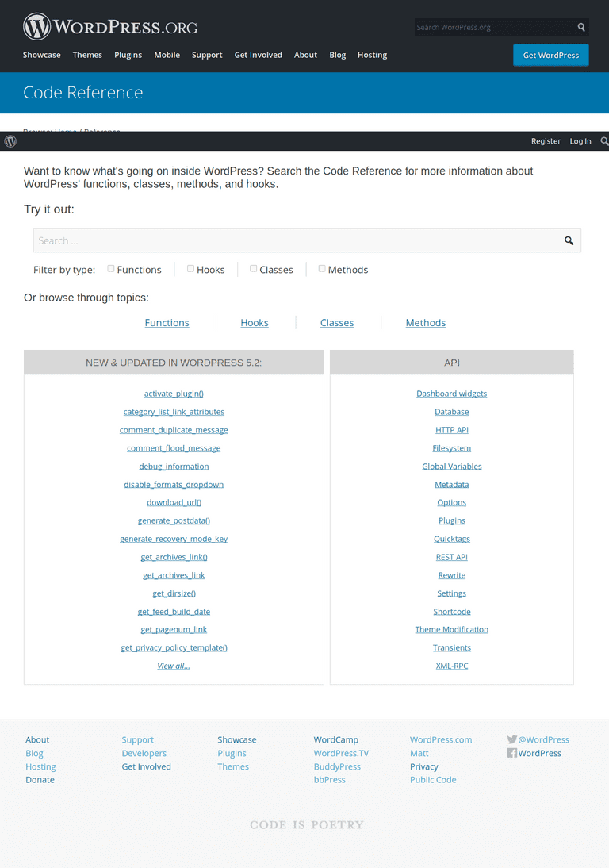Open Filesystem API link

452,448
